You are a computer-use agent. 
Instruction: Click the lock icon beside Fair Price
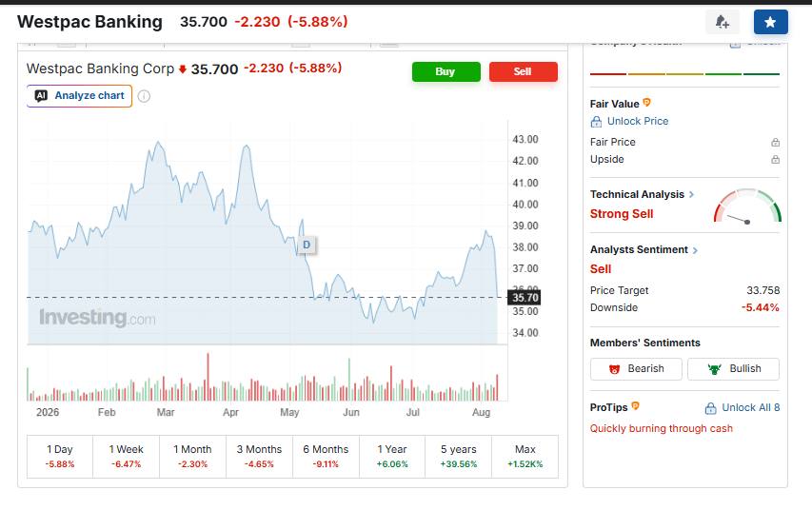click(775, 142)
